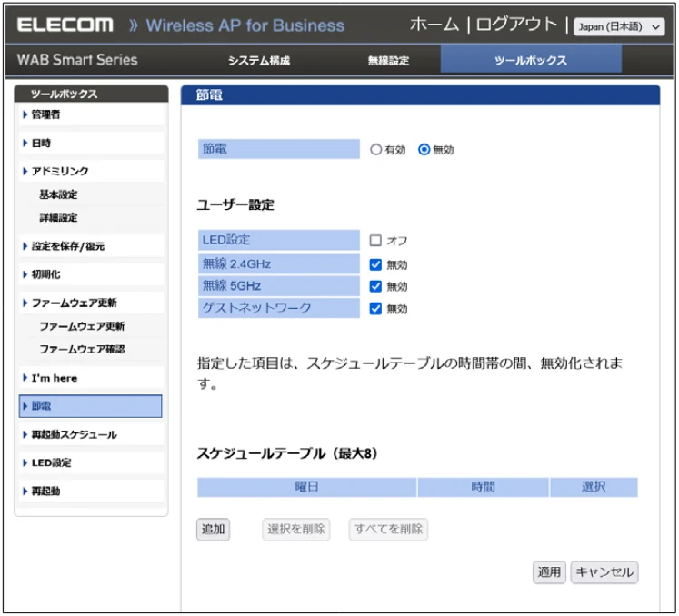Click the 適用 button

click(549, 572)
